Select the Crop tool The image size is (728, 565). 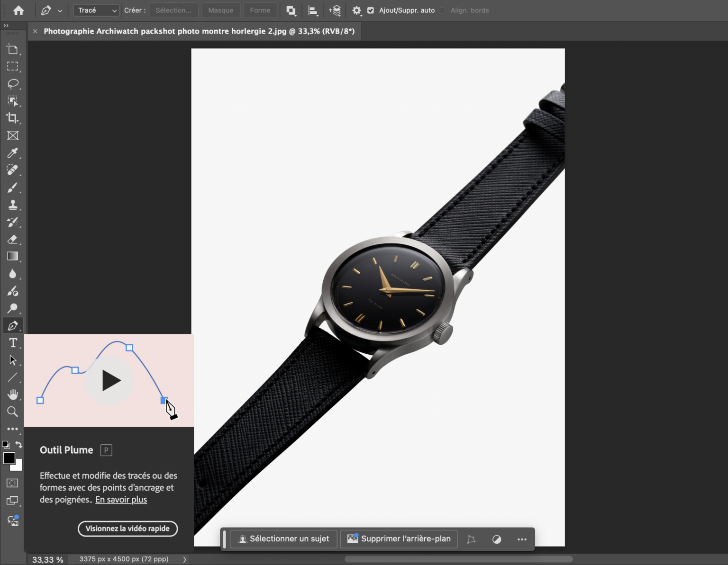tap(13, 118)
